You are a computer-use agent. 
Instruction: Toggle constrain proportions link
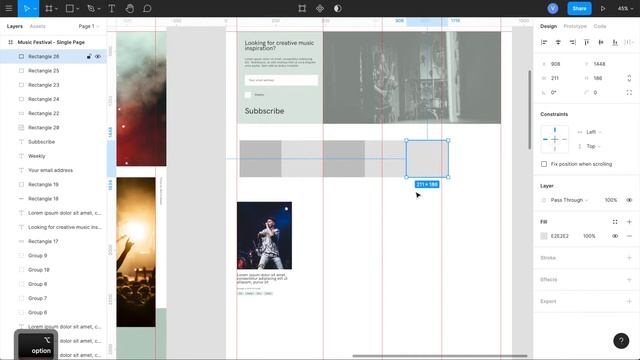coord(629,78)
